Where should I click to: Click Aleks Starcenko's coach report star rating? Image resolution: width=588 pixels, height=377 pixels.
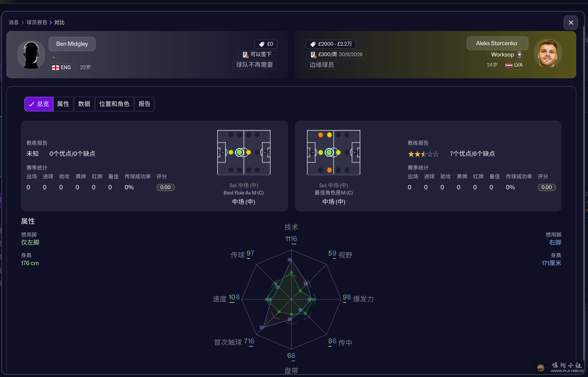[423, 154]
